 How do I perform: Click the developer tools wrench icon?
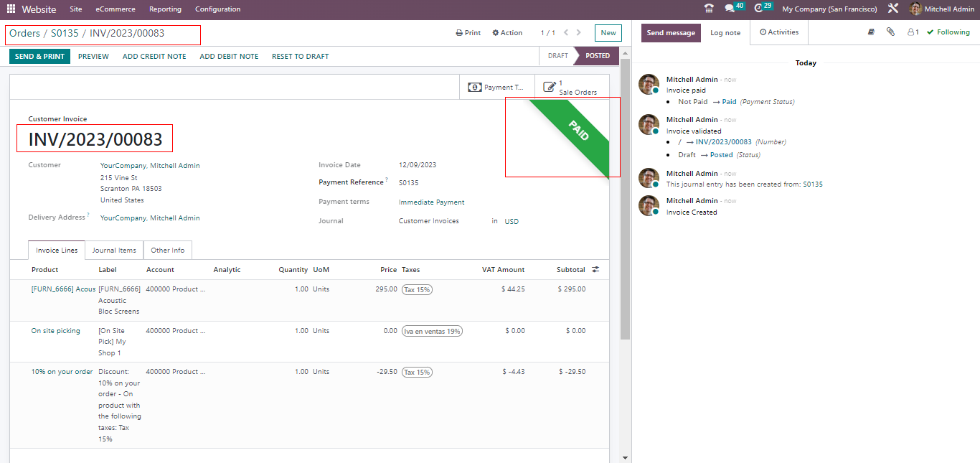point(893,9)
